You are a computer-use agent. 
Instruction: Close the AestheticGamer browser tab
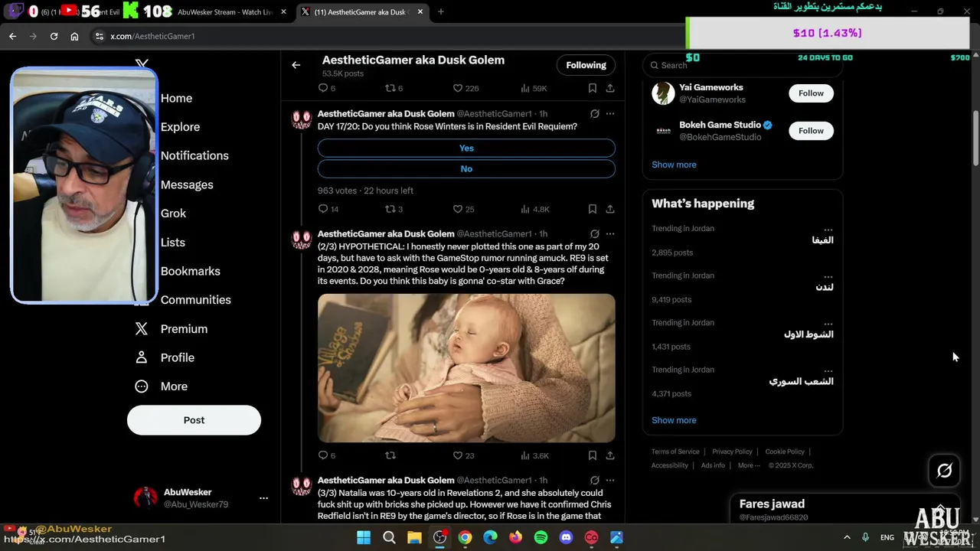420,11
